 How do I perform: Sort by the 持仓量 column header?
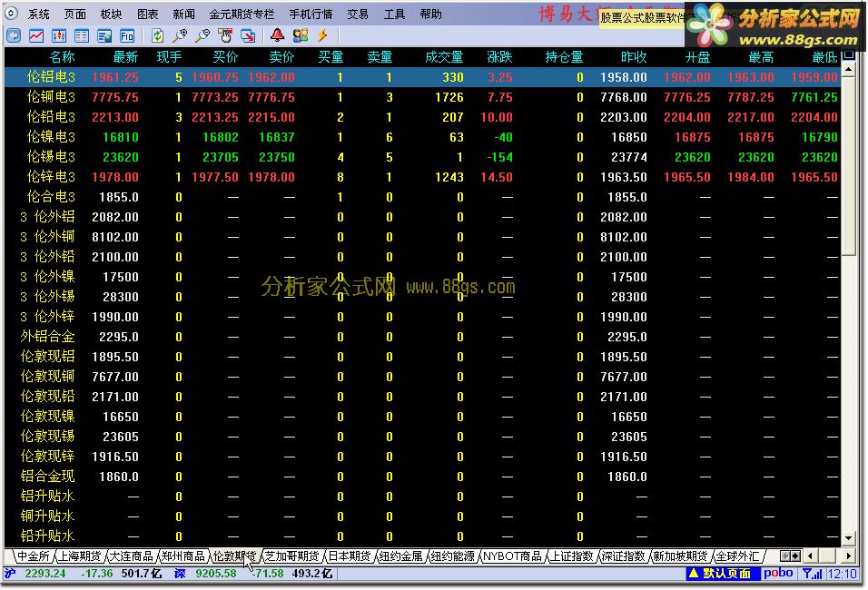click(564, 56)
